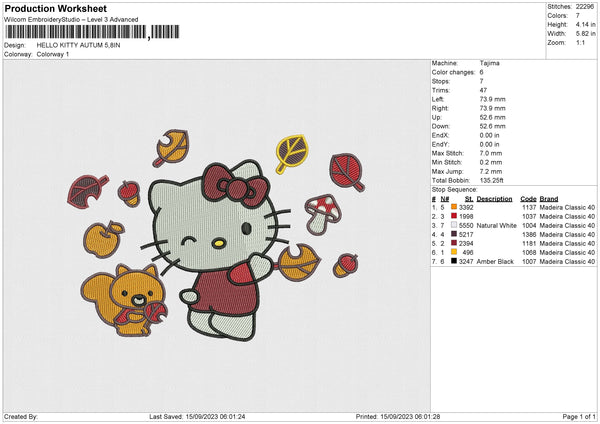This screenshot has height=424, width=600.
Task: Click thread code 1068
Action: tap(529, 253)
